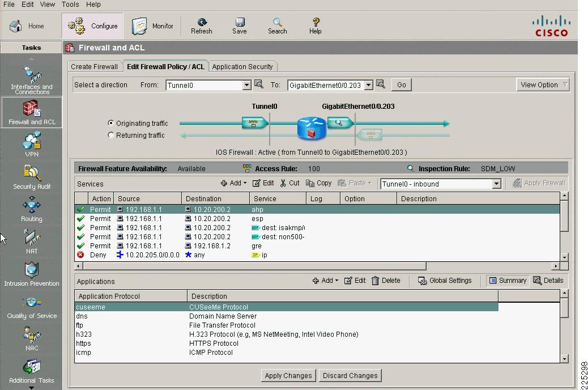Select the Firewall and ACL task
The height and width of the screenshot is (390, 588).
coord(32,112)
